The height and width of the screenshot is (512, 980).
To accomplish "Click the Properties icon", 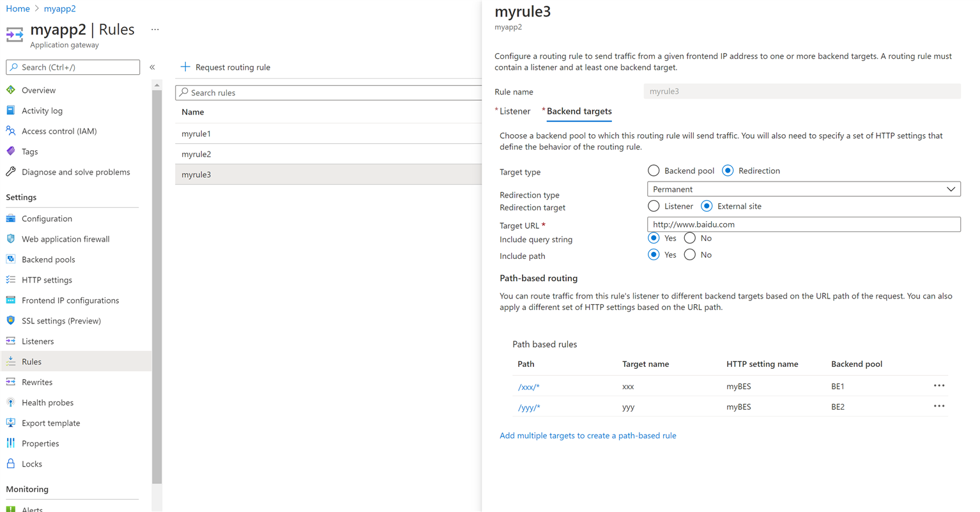I will click(11, 444).
